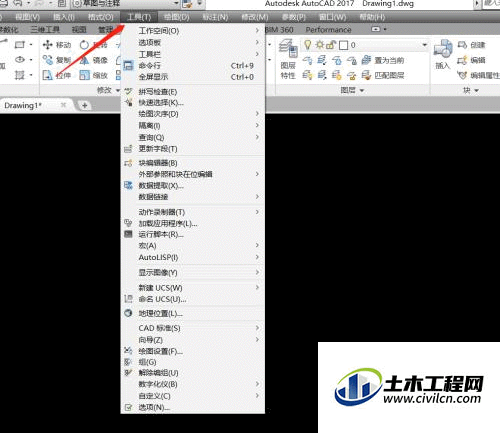
Task: Toggle layer 0 freeze sun icon
Action: [320, 45]
